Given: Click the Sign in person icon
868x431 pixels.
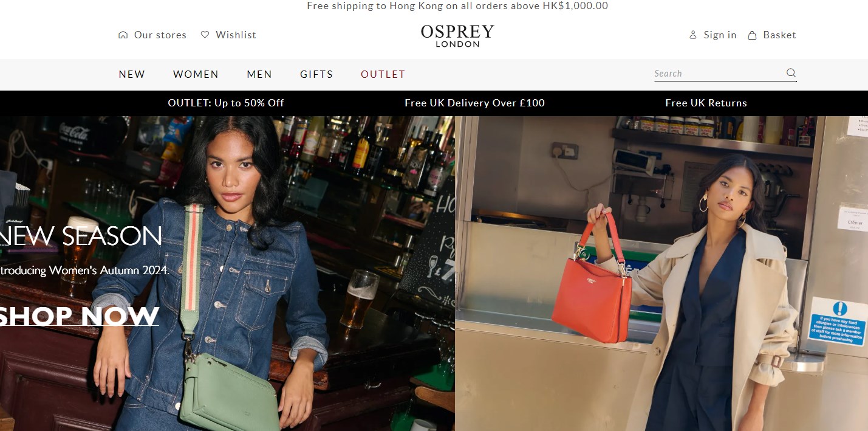Looking at the screenshot, I should point(693,35).
